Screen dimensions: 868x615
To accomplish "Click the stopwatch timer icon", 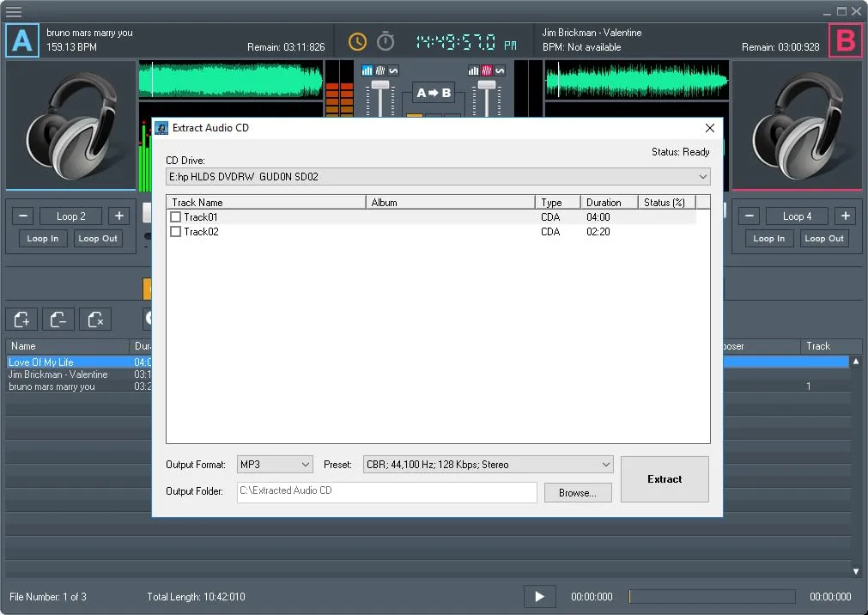I will 385,40.
